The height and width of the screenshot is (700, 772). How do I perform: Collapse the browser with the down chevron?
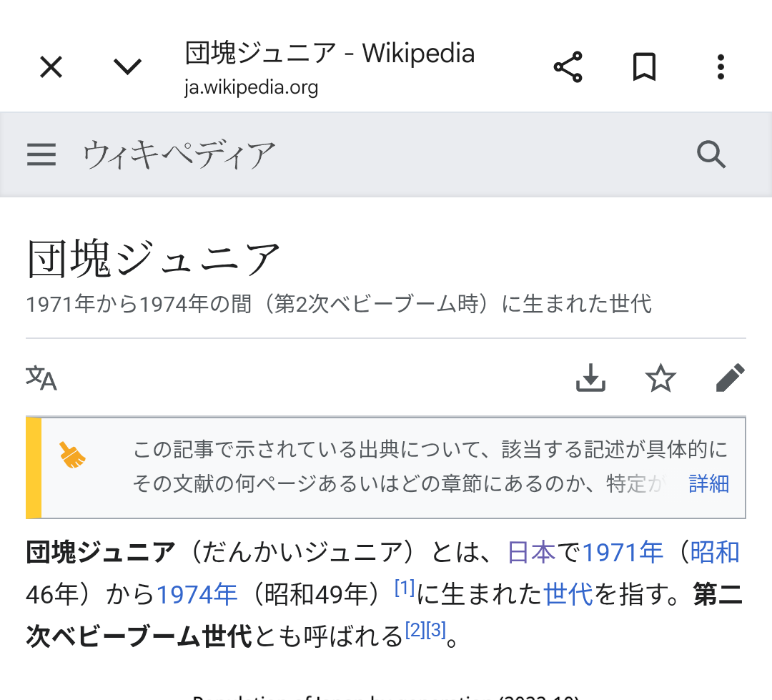coord(128,68)
